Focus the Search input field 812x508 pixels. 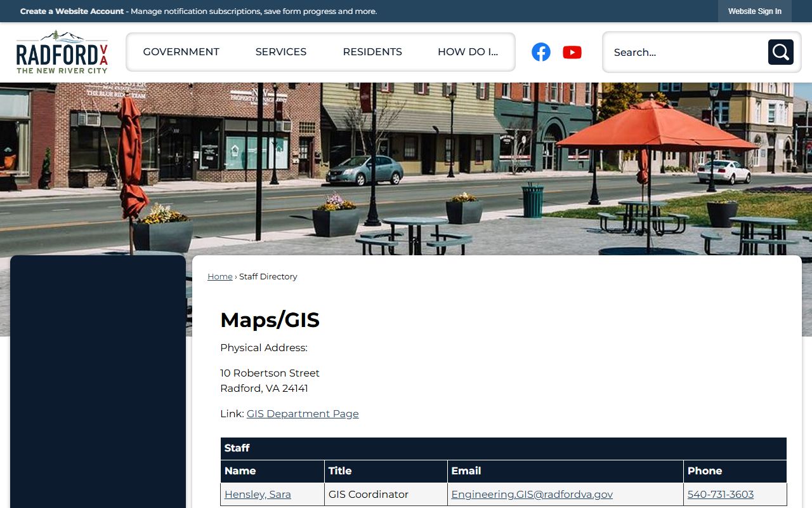point(687,52)
